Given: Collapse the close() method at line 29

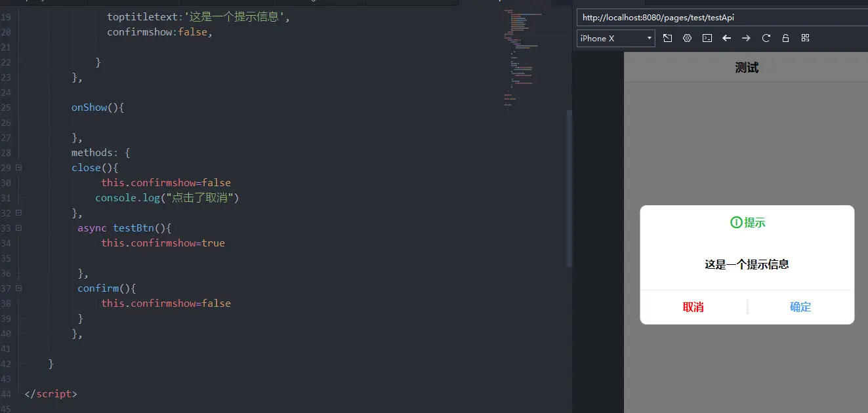Looking at the screenshot, I should pyautogui.click(x=19, y=168).
